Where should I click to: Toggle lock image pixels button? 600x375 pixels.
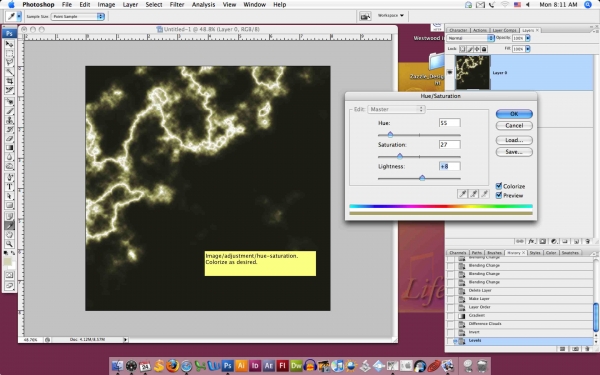[x=470, y=49]
